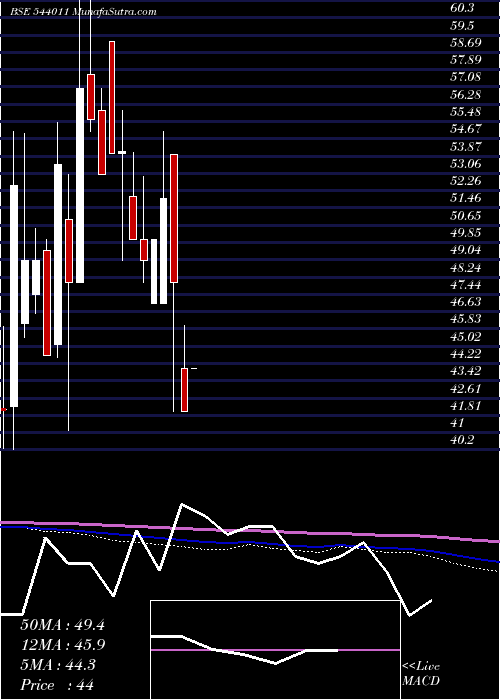
Task: Click the 51.46 price axis label
Action: click(468, 198)
